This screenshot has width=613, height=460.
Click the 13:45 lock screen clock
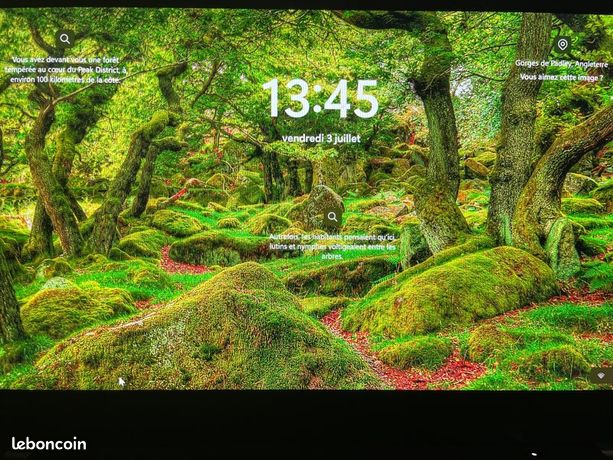[321, 99]
